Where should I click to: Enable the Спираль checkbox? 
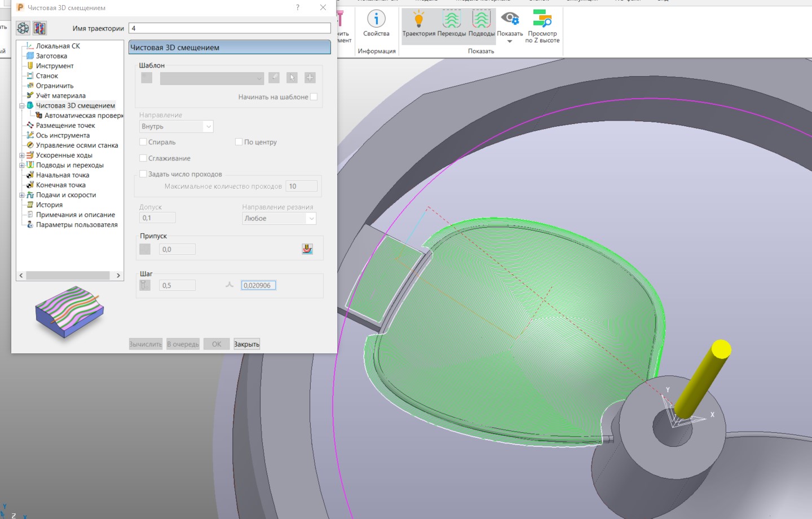tap(143, 142)
